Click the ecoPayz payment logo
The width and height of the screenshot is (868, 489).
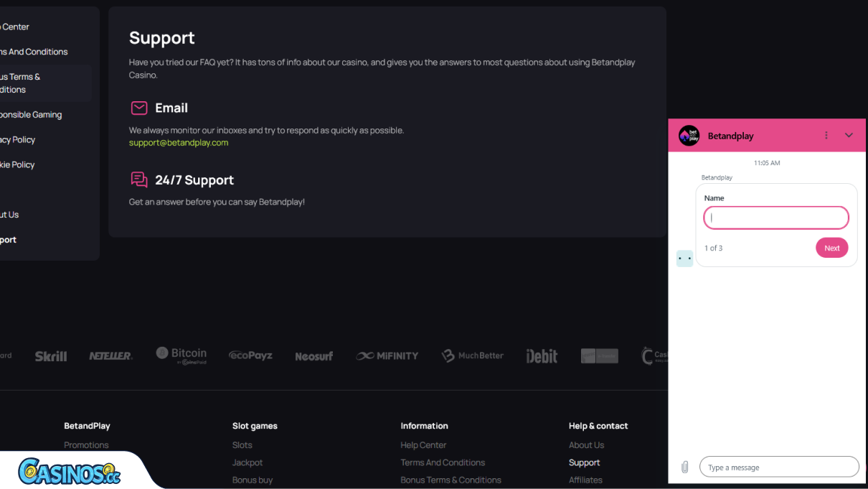pyautogui.click(x=250, y=355)
